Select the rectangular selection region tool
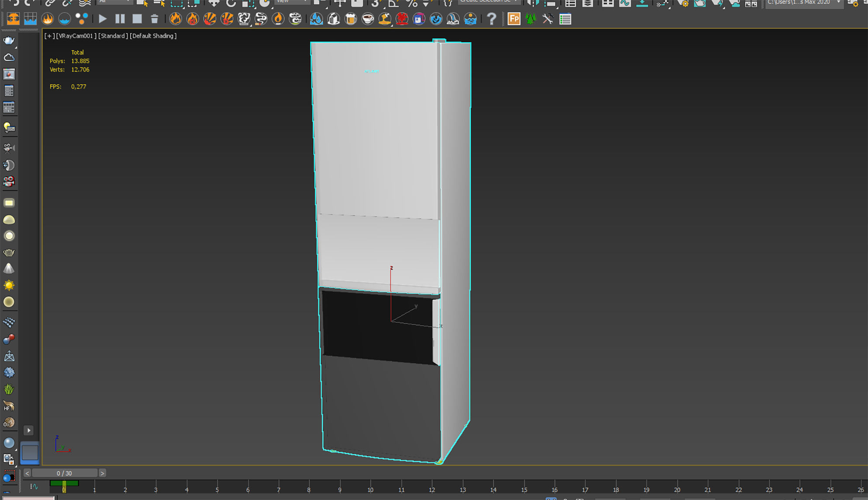Image resolution: width=868 pixels, height=500 pixels. (x=176, y=3)
